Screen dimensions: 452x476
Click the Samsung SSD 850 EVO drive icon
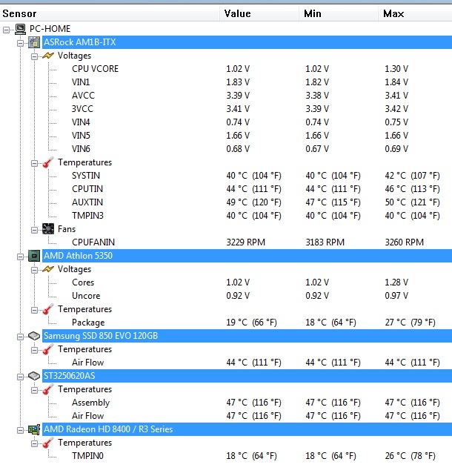coord(34,336)
